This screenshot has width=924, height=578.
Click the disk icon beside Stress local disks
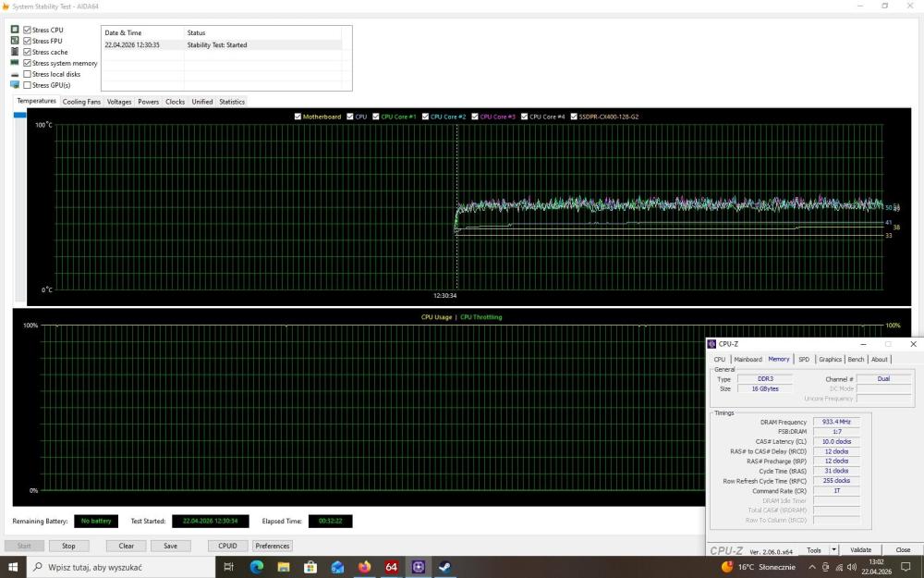click(x=15, y=74)
